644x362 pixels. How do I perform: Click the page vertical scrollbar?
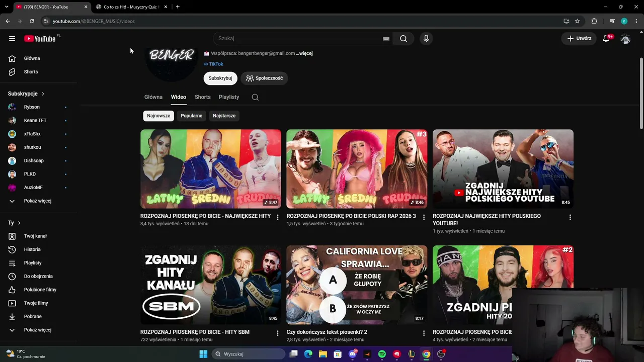[641, 93]
